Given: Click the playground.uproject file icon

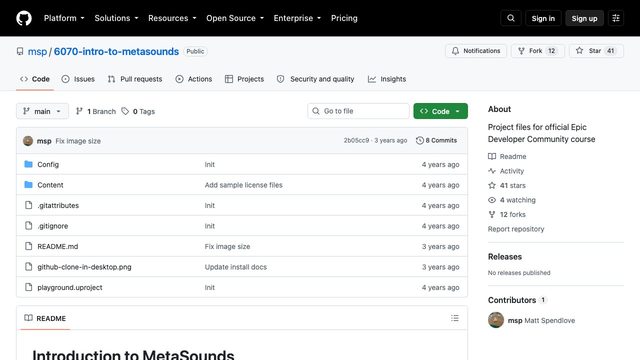Looking at the screenshot, I should tap(28, 287).
